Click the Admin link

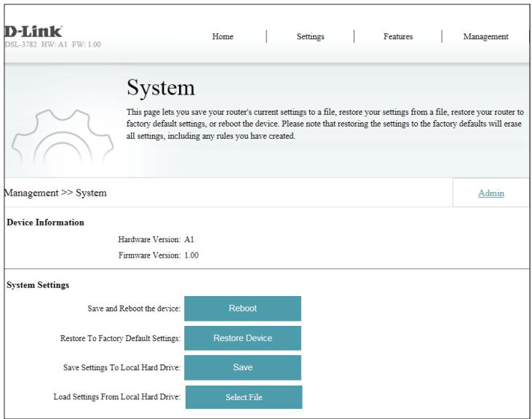(493, 193)
